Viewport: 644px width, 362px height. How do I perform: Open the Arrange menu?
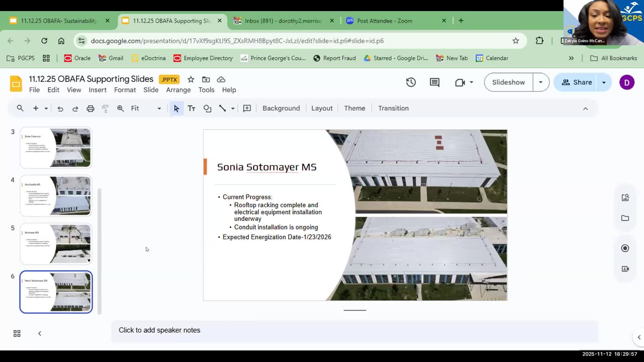point(178,90)
